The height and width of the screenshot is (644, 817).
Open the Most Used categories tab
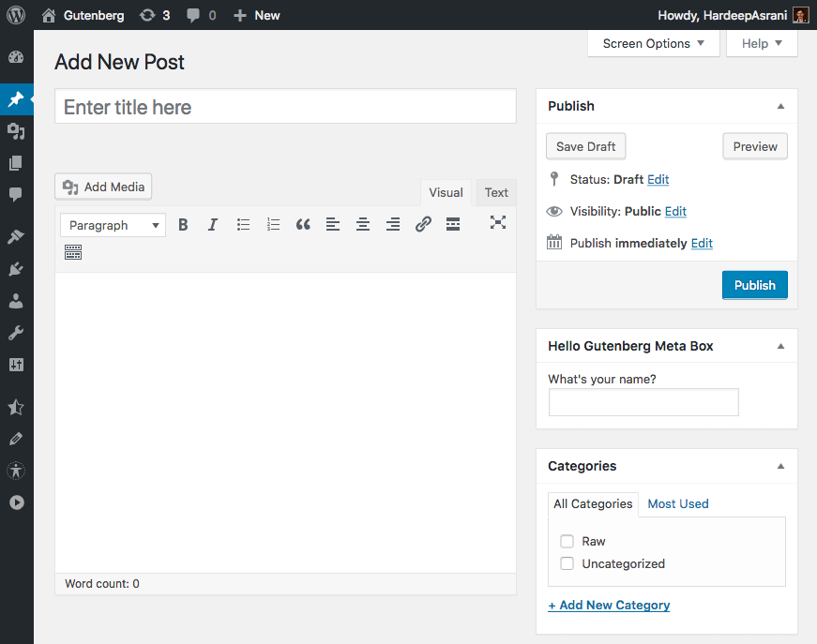[x=677, y=503]
